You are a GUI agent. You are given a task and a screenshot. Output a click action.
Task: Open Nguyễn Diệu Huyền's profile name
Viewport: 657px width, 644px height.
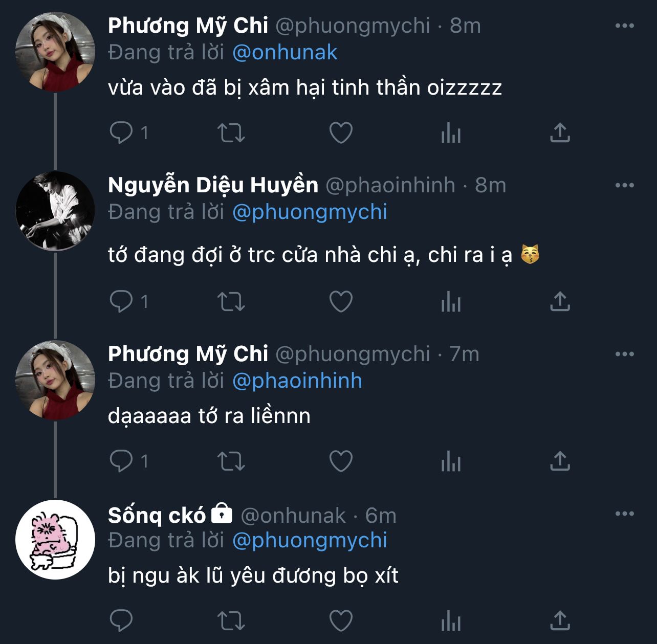[x=213, y=185]
